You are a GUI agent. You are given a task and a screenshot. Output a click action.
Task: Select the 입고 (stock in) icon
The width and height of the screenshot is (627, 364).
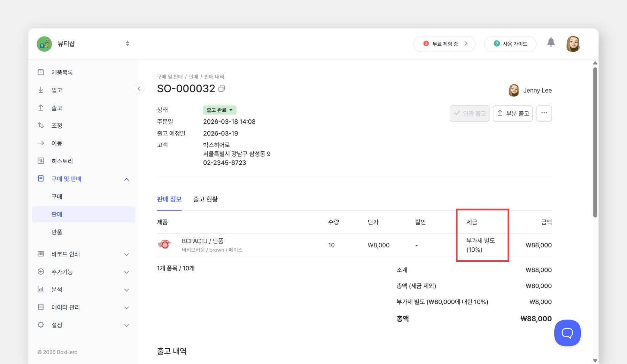point(41,90)
